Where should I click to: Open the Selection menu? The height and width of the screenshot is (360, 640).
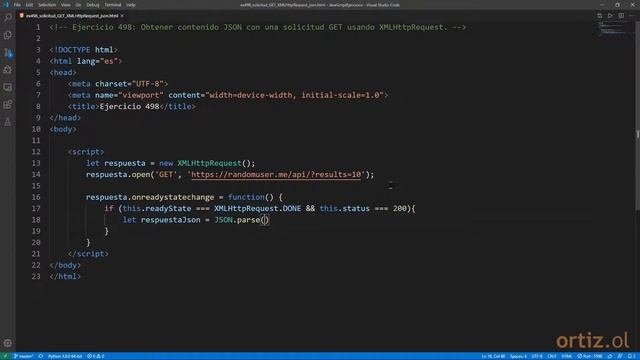tap(47, 5)
